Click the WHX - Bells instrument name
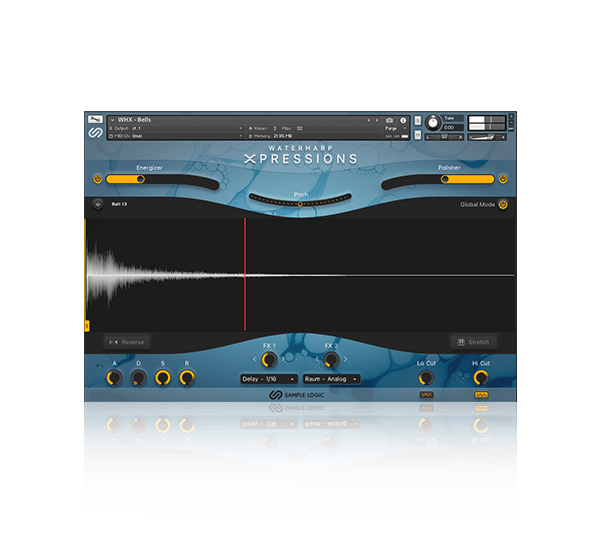Image resolution: width=600 pixels, height=543 pixels. point(134,120)
